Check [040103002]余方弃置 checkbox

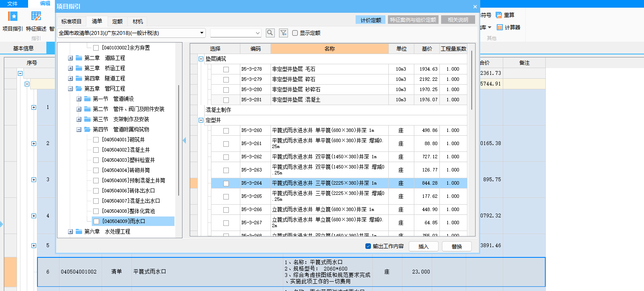pyautogui.click(x=96, y=48)
